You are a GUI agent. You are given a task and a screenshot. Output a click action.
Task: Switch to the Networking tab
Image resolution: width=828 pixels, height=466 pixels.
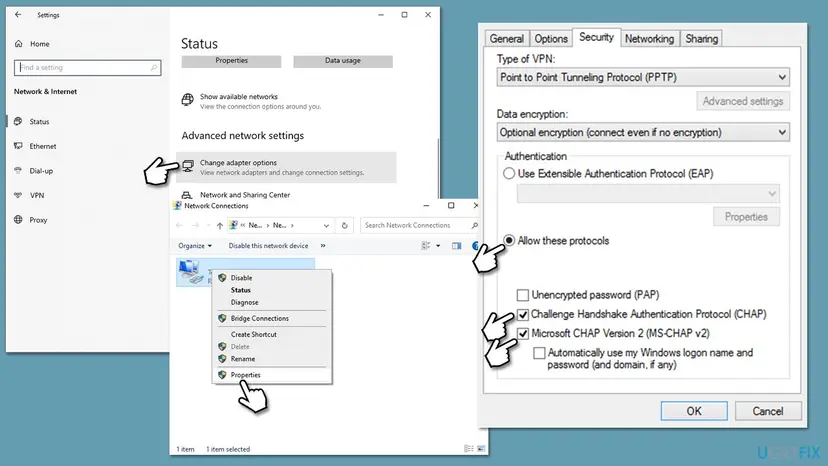pos(650,39)
